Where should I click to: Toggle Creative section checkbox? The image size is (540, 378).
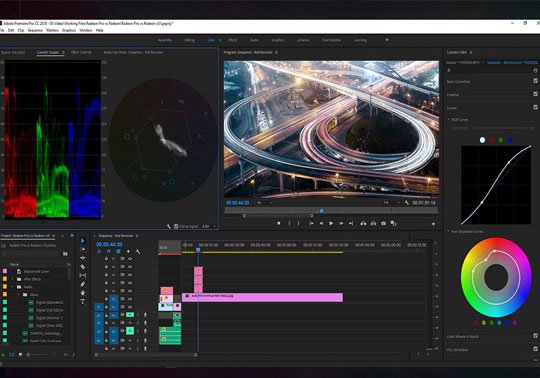click(536, 94)
